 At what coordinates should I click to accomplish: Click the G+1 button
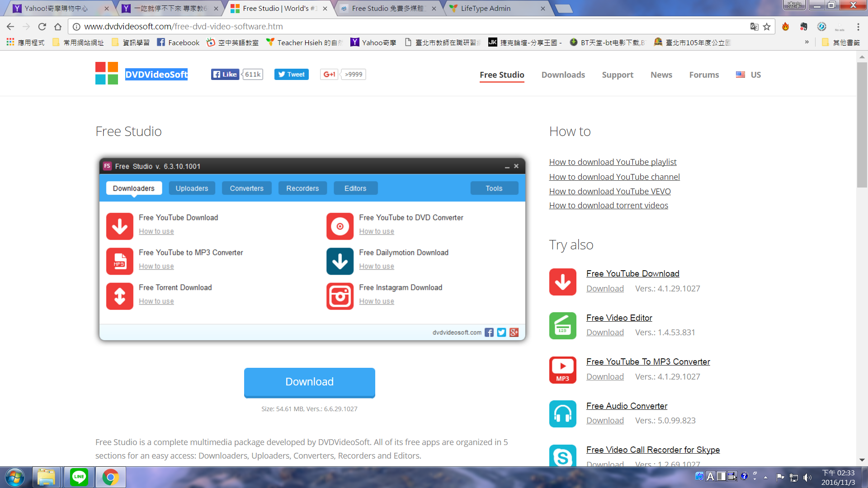(x=329, y=75)
